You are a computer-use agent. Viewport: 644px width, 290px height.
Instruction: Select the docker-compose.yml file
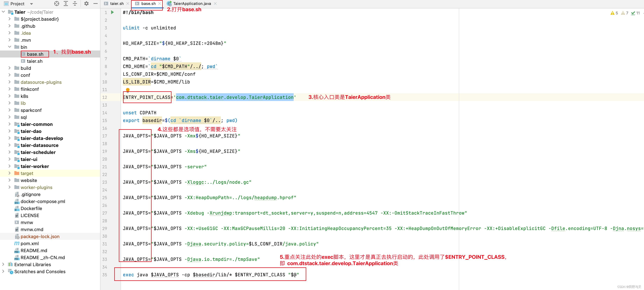click(43, 201)
